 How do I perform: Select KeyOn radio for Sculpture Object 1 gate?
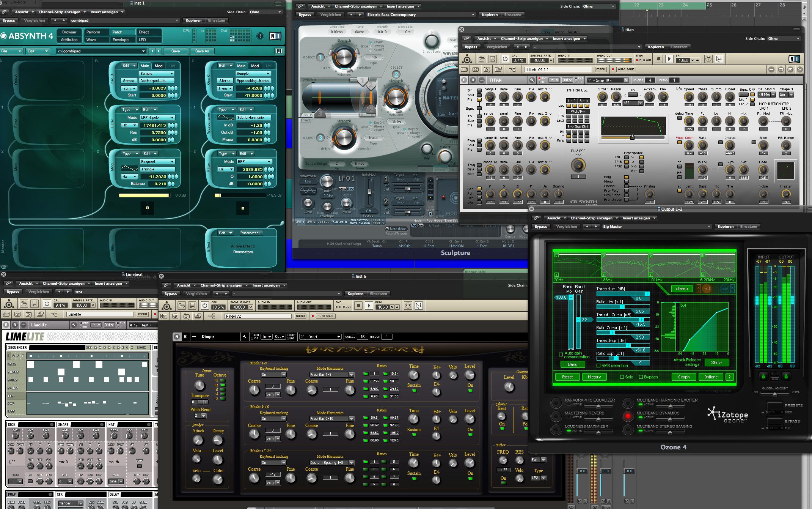(371, 42)
